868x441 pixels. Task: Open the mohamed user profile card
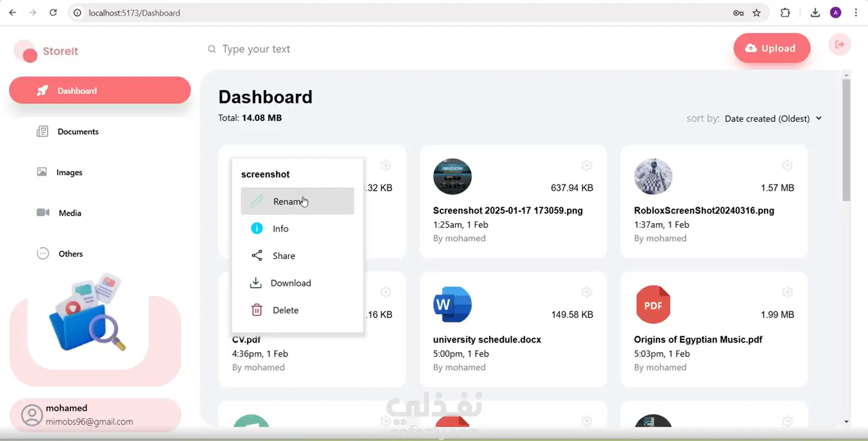(x=95, y=415)
